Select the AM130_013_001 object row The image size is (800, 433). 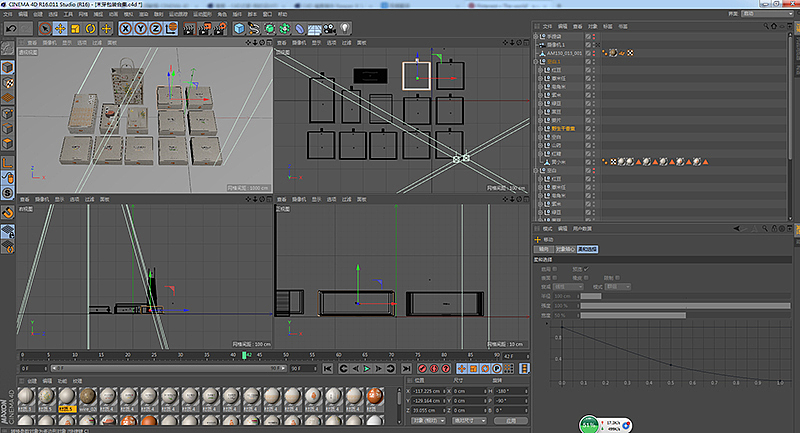pyautogui.click(x=564, y=53)
